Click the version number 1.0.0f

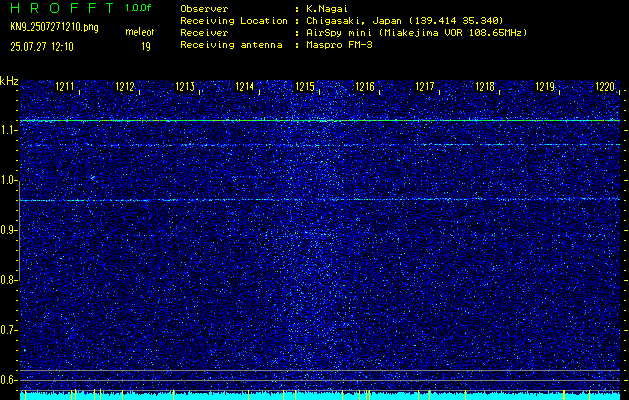[138, 8]
